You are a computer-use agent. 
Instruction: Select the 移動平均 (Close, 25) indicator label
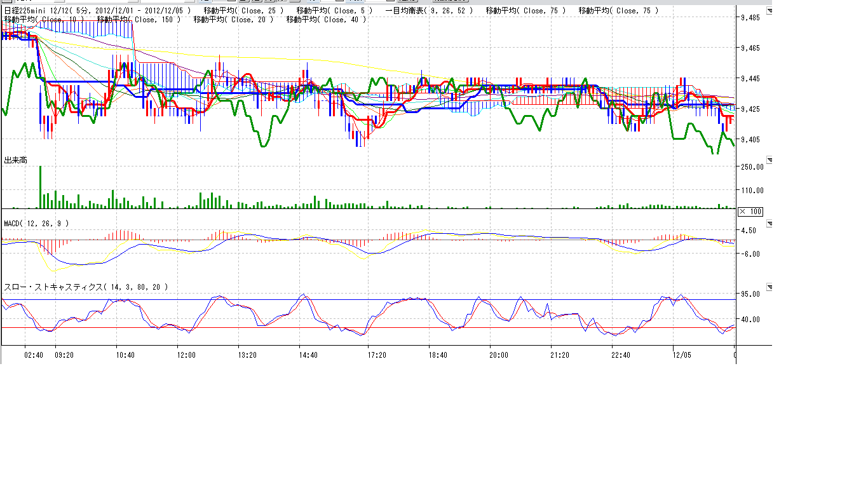click(243, 11)
